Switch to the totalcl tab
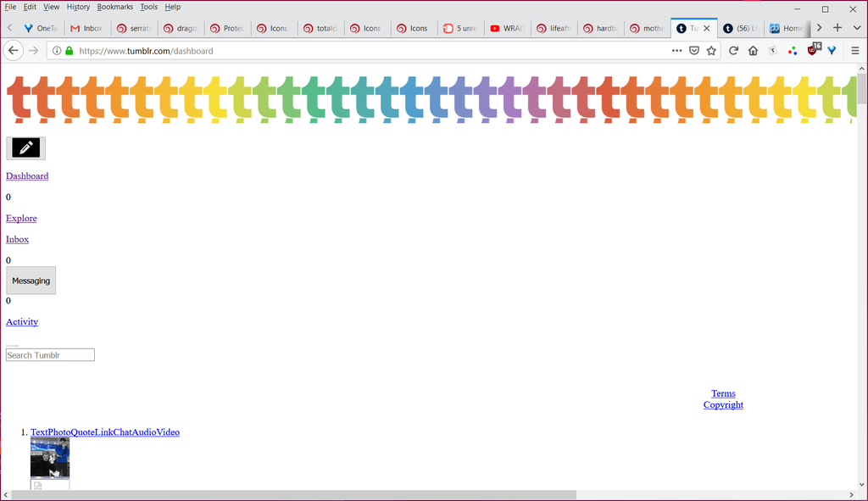Viewport: 868px width, 501px height. 320,28
